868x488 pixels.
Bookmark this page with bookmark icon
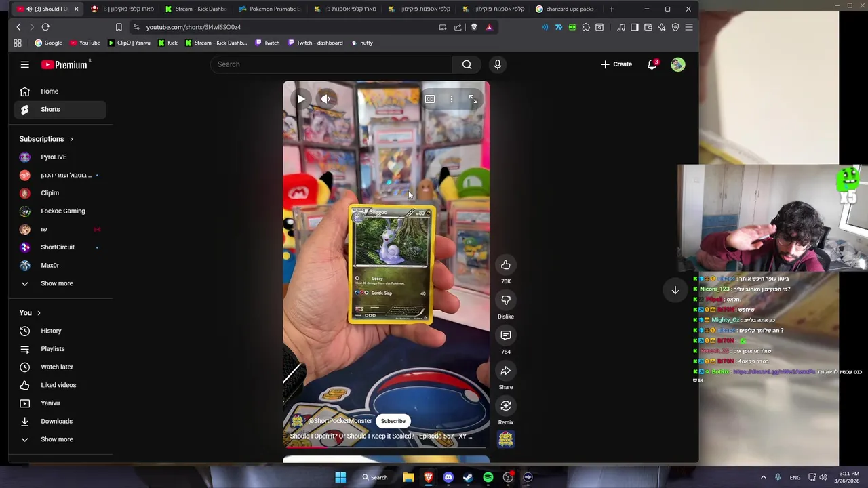point(119,27)
